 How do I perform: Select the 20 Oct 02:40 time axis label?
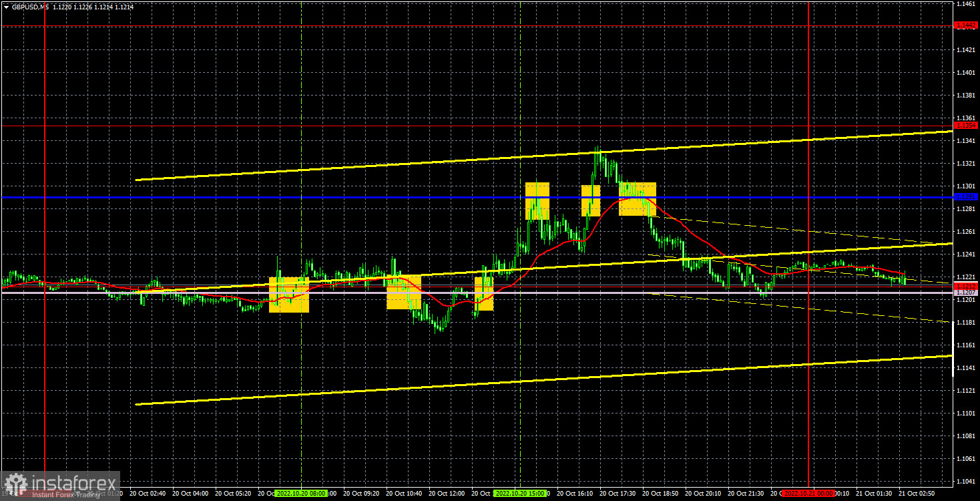(148, 493)
